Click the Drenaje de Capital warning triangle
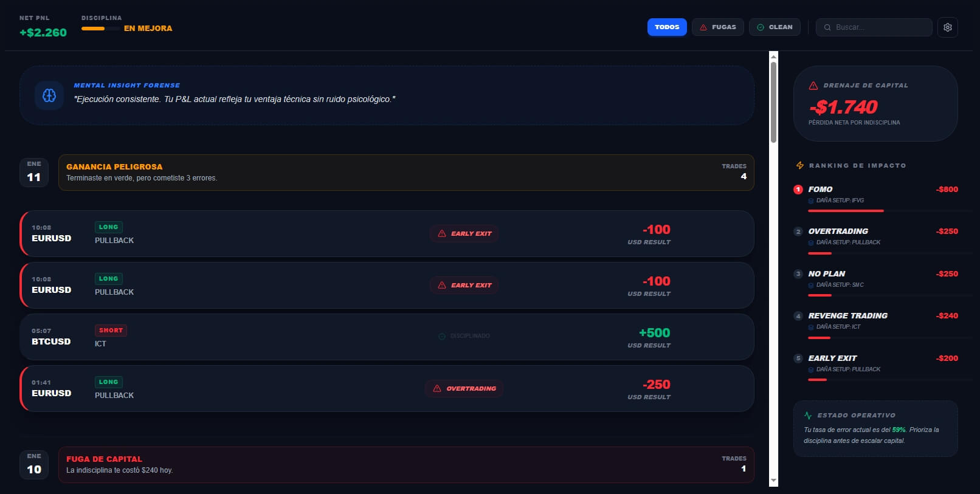The image size is (980, 494). point(813,86)
